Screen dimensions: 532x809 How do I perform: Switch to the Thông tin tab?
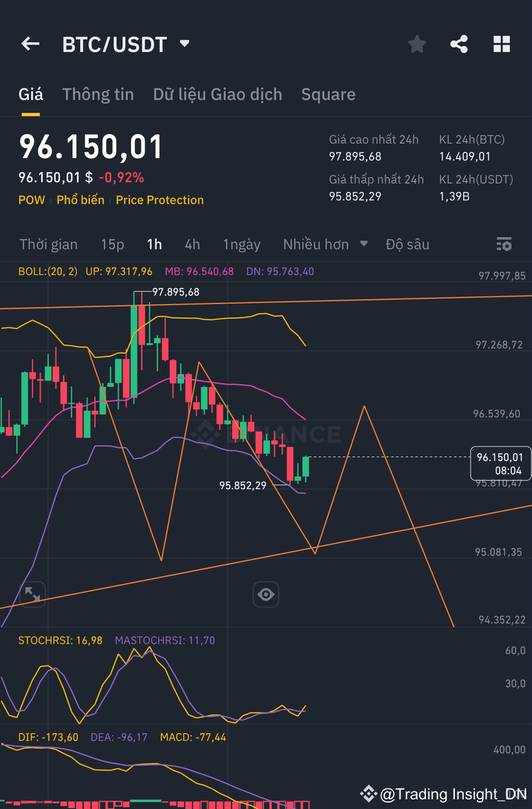tap(98, 94)
